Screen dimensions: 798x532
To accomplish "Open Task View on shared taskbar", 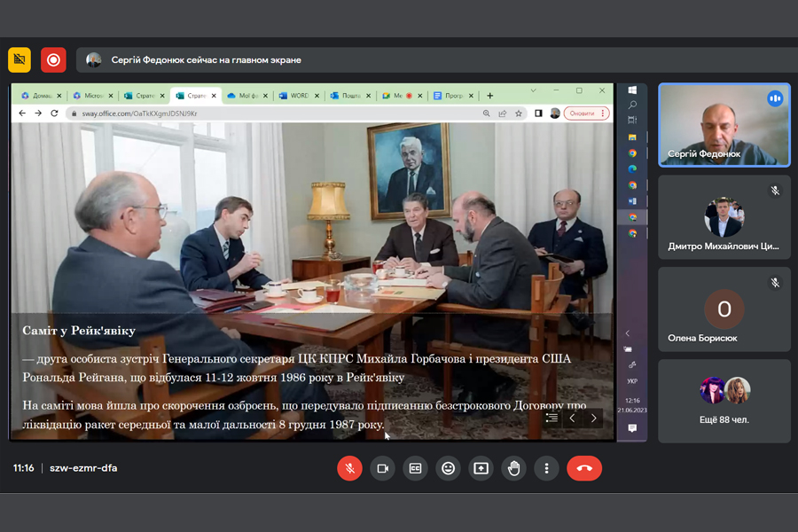I will (632, 121).
